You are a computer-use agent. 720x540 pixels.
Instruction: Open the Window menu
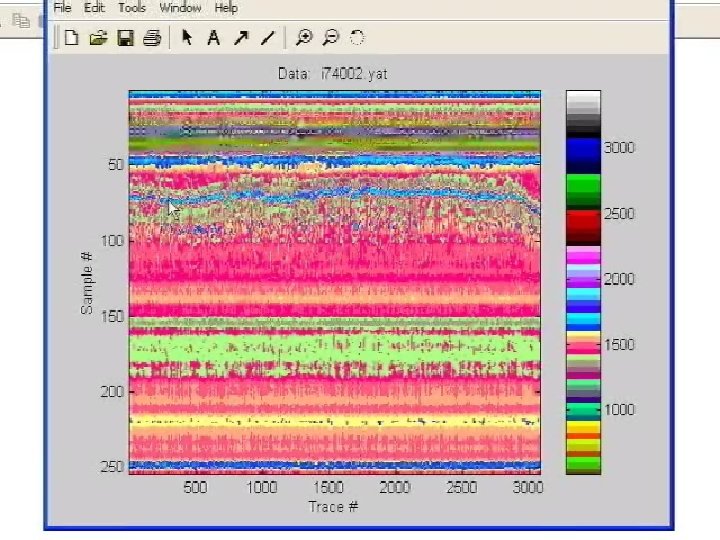pos(180,8)
